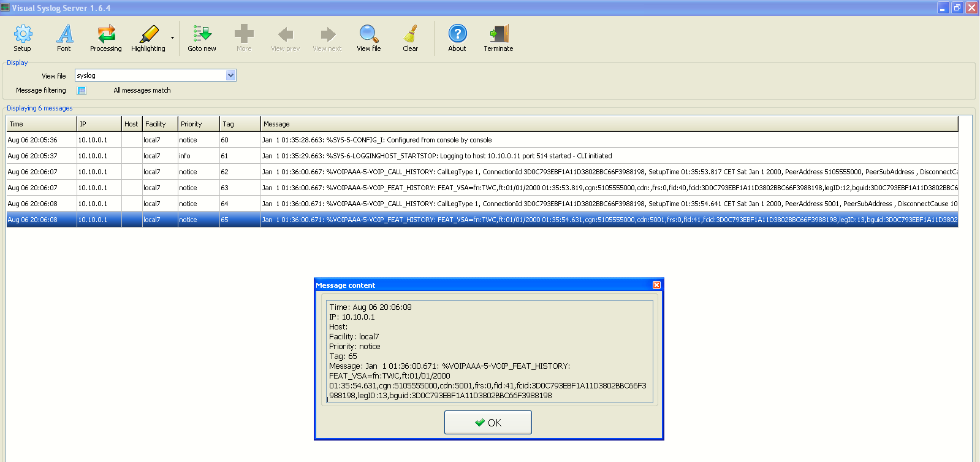Click inside the message content text box
The height and width of the screenshot is (462, 980).
[489, 352]
